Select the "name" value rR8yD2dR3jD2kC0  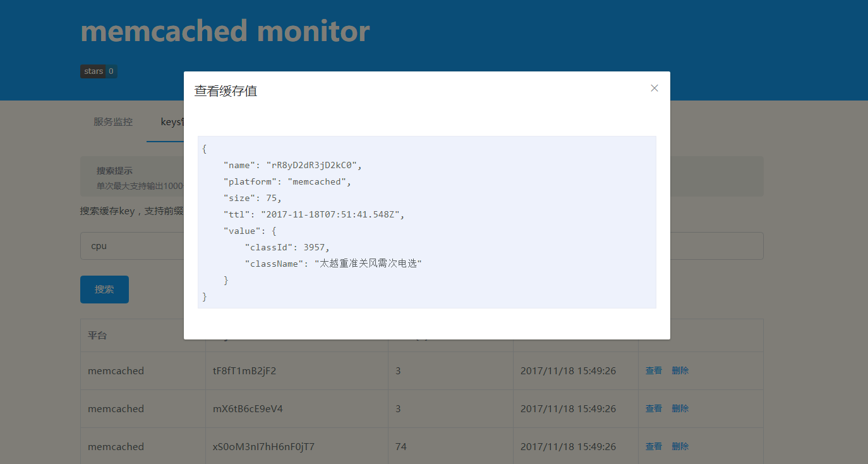[x=313, y=165]
